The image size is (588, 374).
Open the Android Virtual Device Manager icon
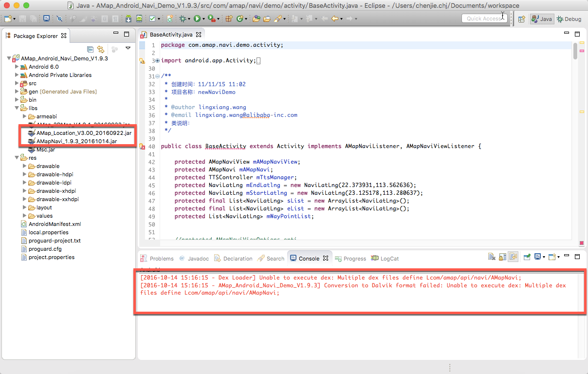(139, 19)
